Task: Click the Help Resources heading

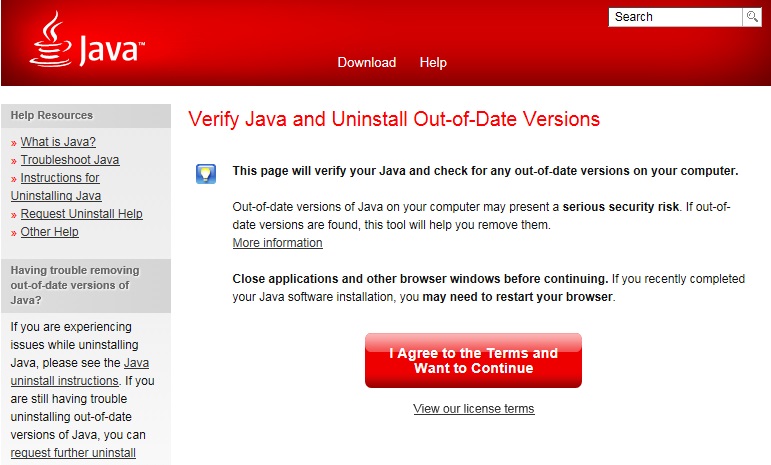Action: [52, 115]
